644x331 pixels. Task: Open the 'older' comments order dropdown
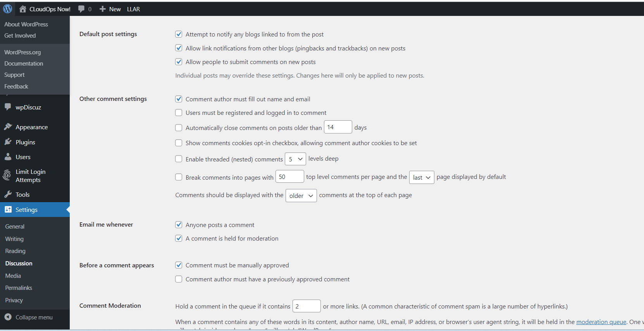coord(301,196)
